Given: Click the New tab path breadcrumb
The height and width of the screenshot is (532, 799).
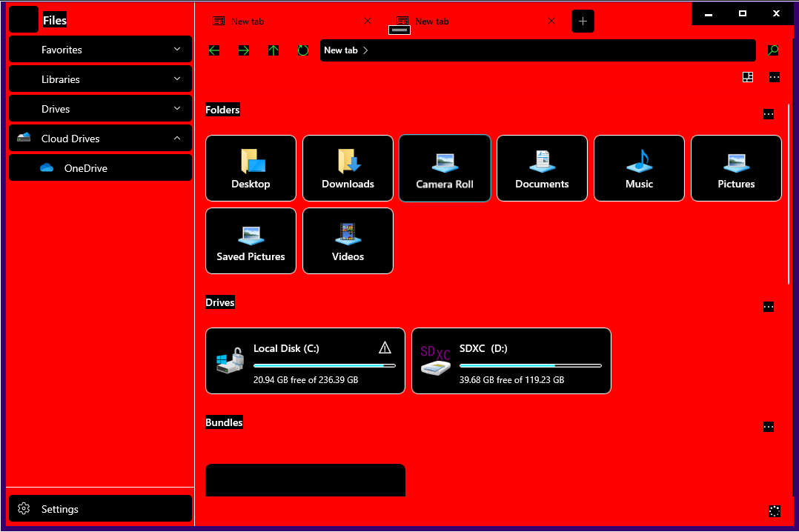Looking at the screenshot, I should pyautogui.click(x=341, y=50).
